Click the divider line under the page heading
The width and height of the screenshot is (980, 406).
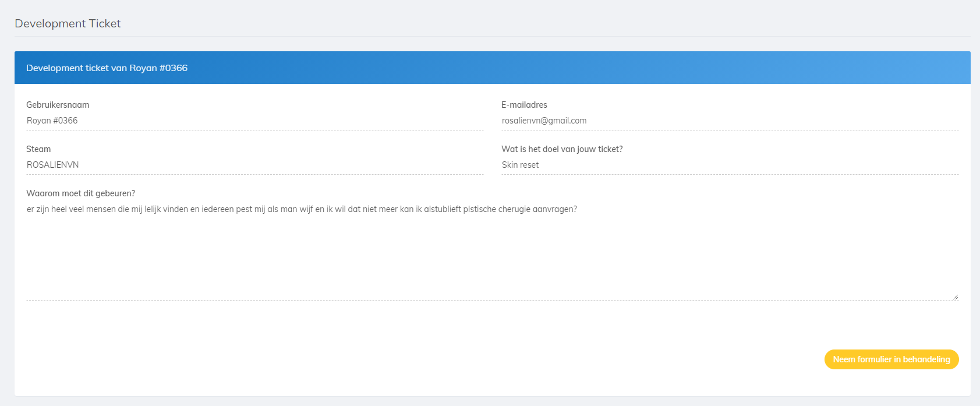pos(492,36)
